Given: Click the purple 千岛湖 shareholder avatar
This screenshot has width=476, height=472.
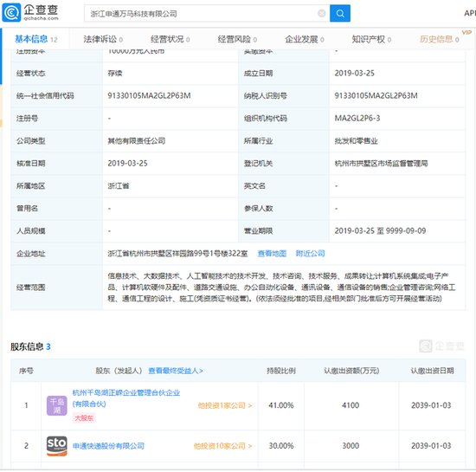Looking at the screenshot, I should tap(57, 406).
